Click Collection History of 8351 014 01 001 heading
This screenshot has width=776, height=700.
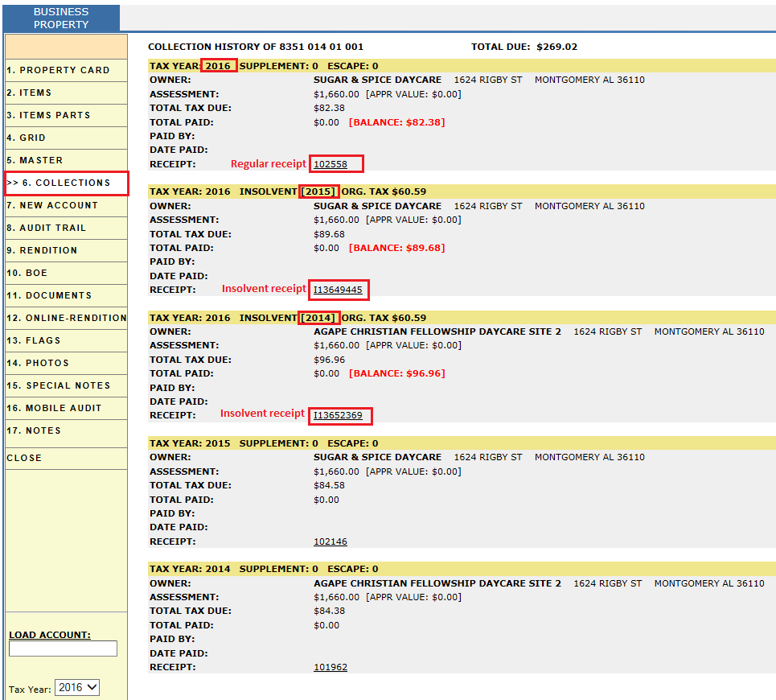coord(256,47)
